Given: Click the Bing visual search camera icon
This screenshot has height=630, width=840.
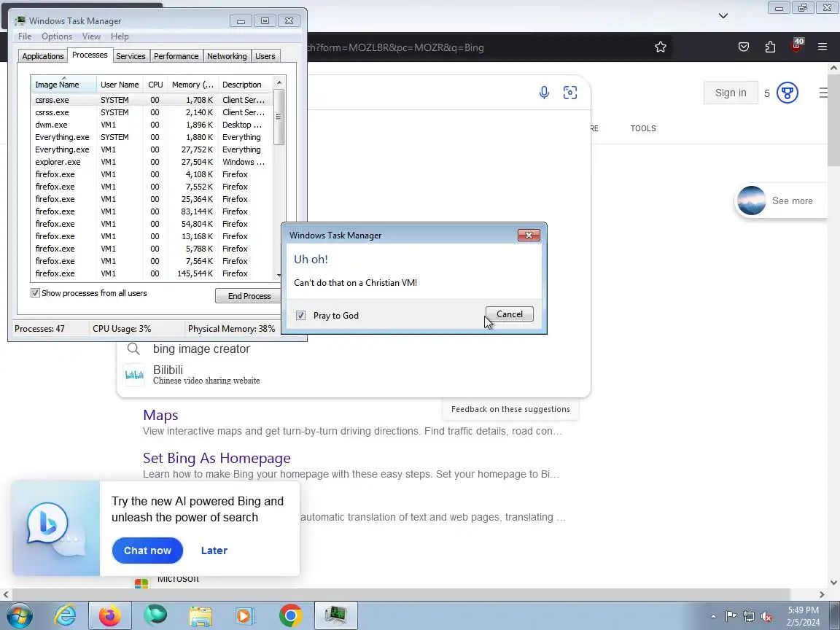Looking at the screenshot, I should (570, 93).
